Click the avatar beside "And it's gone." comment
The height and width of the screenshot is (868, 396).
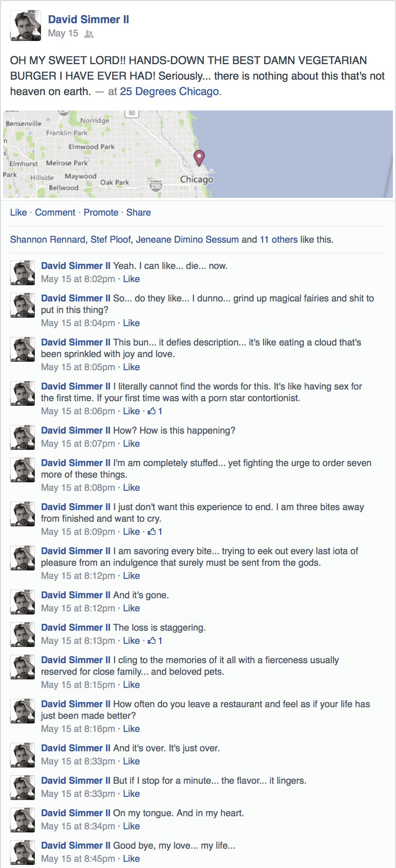22,602
